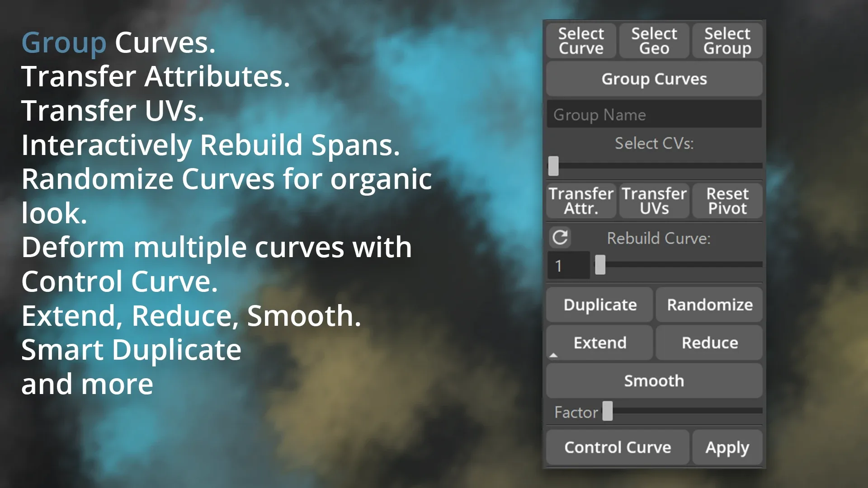Drag the Rebuild Curve span slider
This screenshot has width=868, height=488.
(599, 266)
